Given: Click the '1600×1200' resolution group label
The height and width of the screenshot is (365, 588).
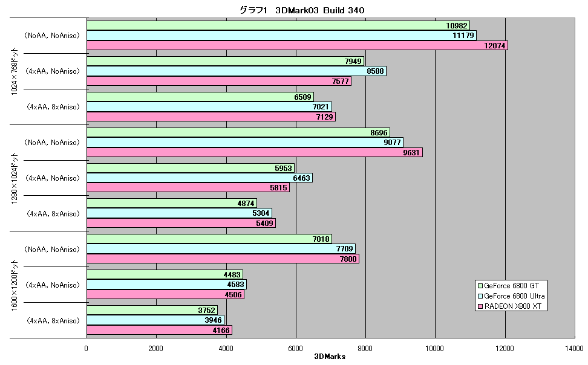Looking at the screenshot, I should 15,285.
